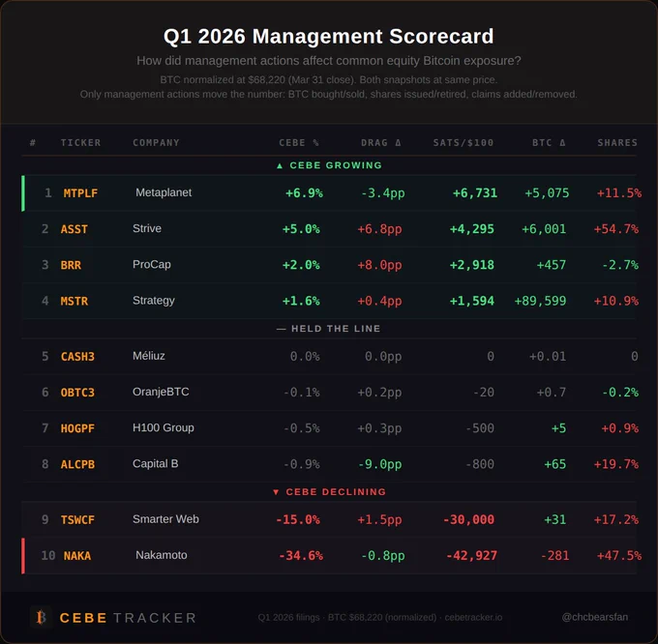The width and height of the screenshot is (658, 644).
Task: Click the Bitcoin logo icon beside CEBE Tracker
Action: tap(41, 617)
